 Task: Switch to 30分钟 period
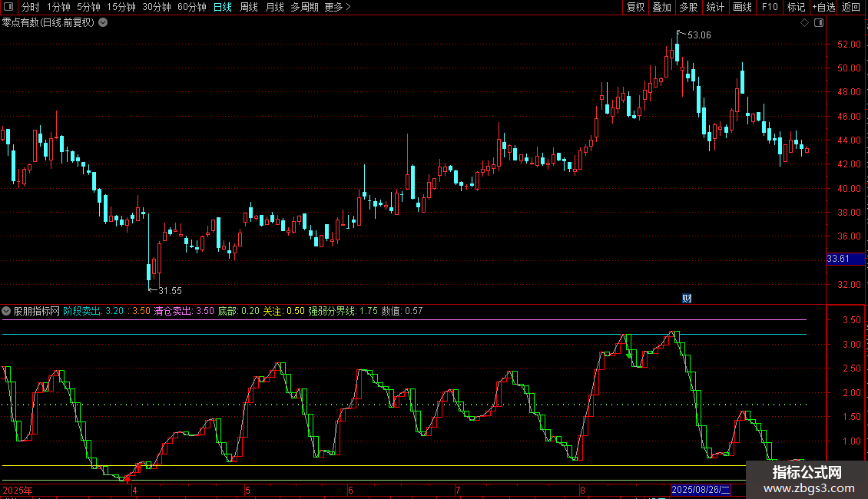156,7
